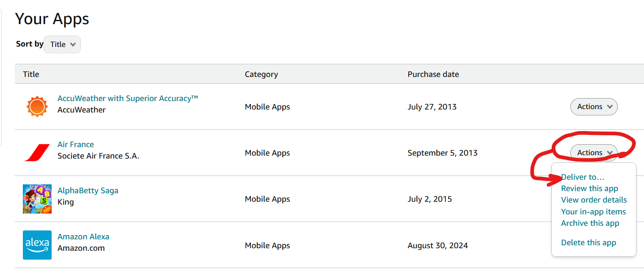
Task: Choose View order details for Air France
Action: point(594,200)
